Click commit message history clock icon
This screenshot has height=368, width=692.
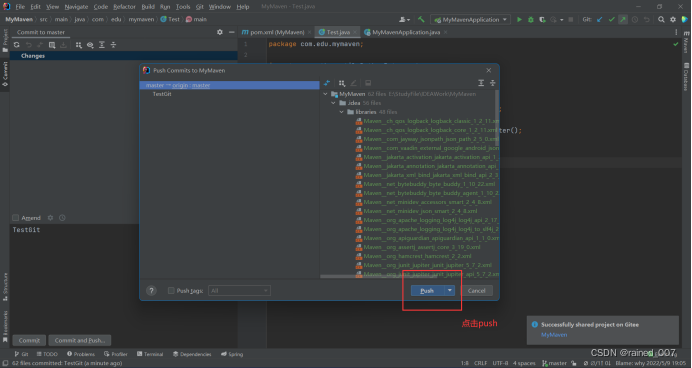[62, 218]
